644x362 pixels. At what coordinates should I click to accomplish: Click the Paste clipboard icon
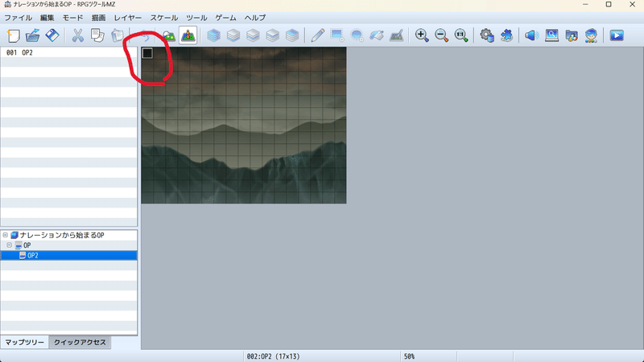coord(117,35)
